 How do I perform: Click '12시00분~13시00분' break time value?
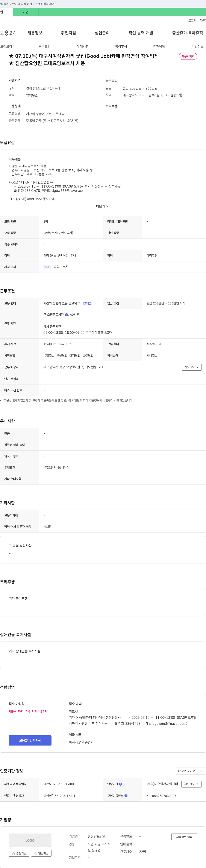pyautogui.click(x=57, y=344)
